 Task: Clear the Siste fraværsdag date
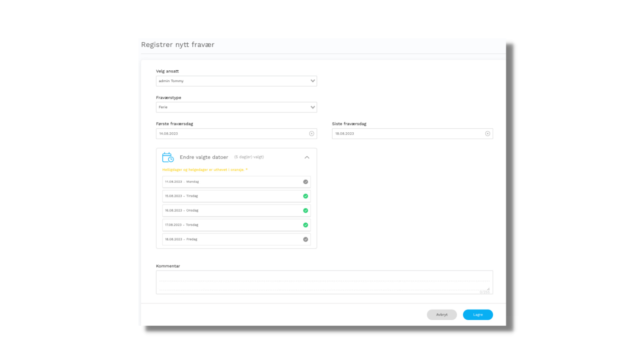[x=488, y=134]
